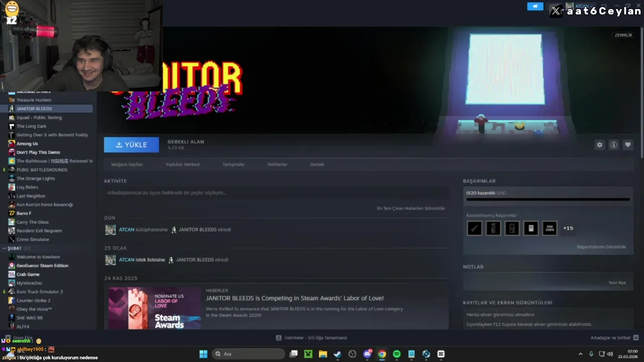This screenshot has width=644, height=362.
Task: Open Oyun Ekle at library bottom
Action: pyautogui.click(x=19, y=338)
